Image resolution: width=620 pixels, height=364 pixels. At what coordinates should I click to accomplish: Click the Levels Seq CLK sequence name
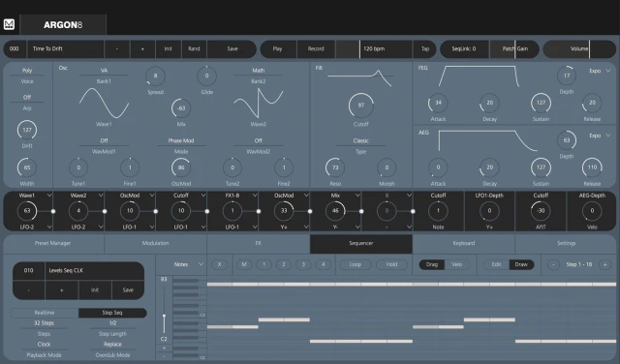[x=95, y=271]
